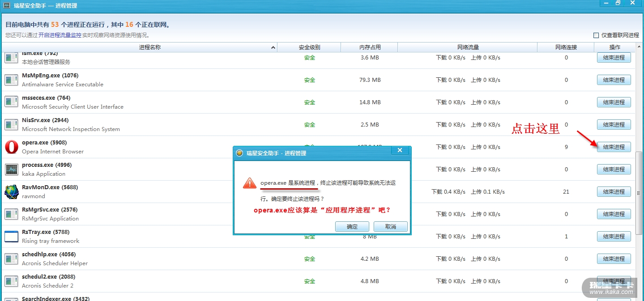End the RsMgrSvc.exe process

[614, 214]
